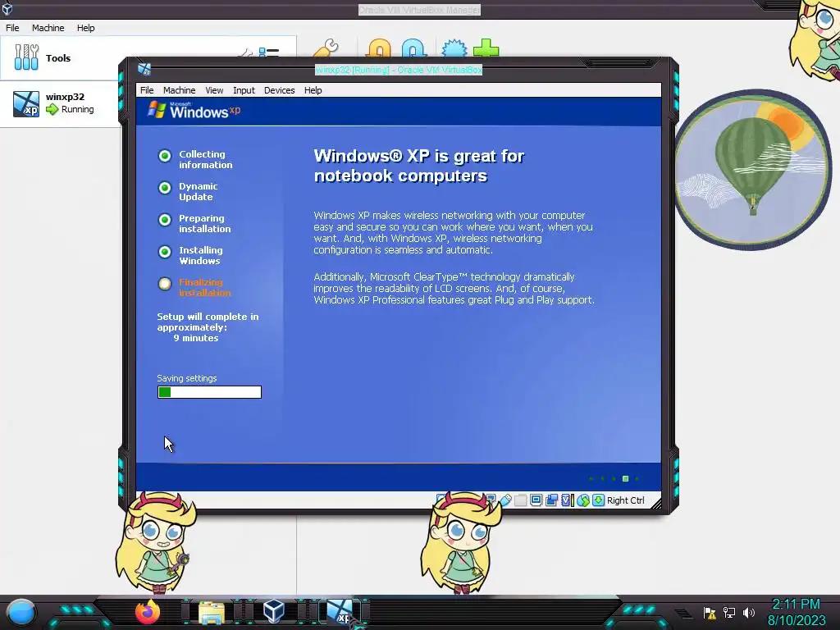The width and height of the screenshot is (840, 630).
Task: Click the overlapping blue screens recording icon
Action: 551,500
